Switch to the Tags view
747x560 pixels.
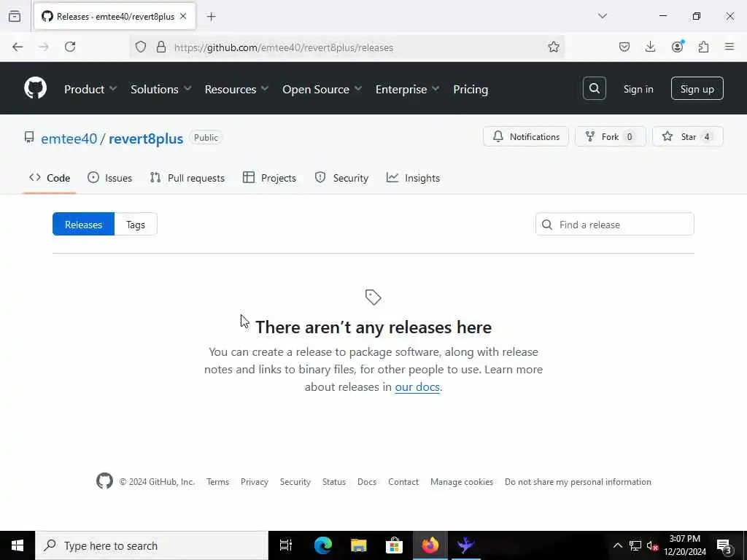tap(135, 225)
